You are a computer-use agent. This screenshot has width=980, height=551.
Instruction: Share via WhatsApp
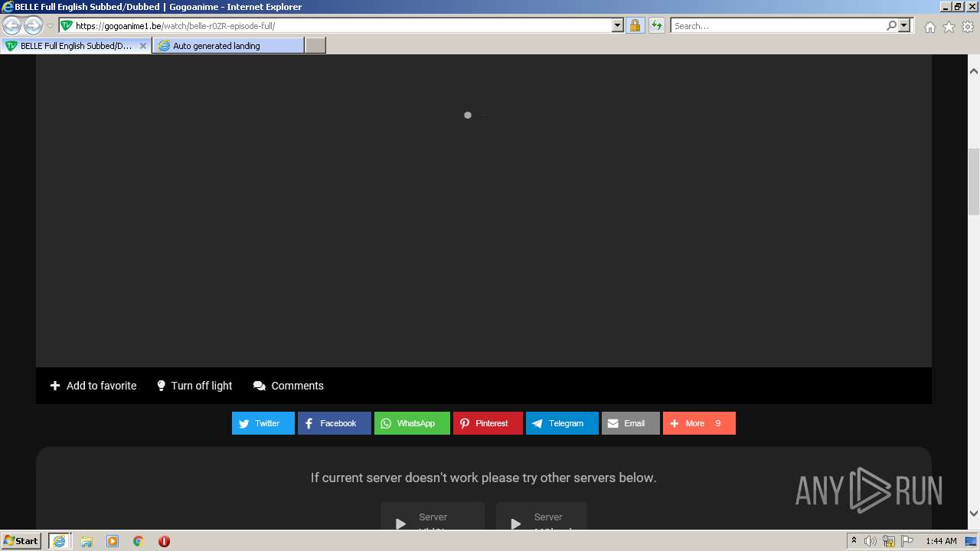412,423
